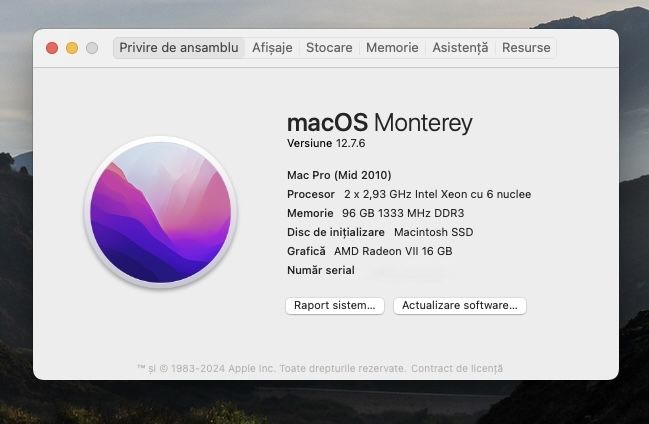Click the startup disk value Macintosh SSD

click(433, 232)
